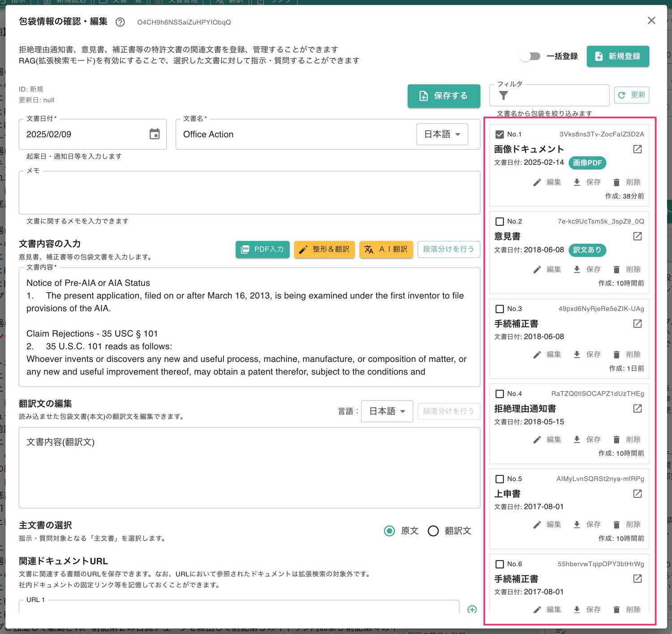This screenshot has width=672, height=634.
Task: Click the 文書内容(翻訳文) text area
Action: tap(250, 468)
